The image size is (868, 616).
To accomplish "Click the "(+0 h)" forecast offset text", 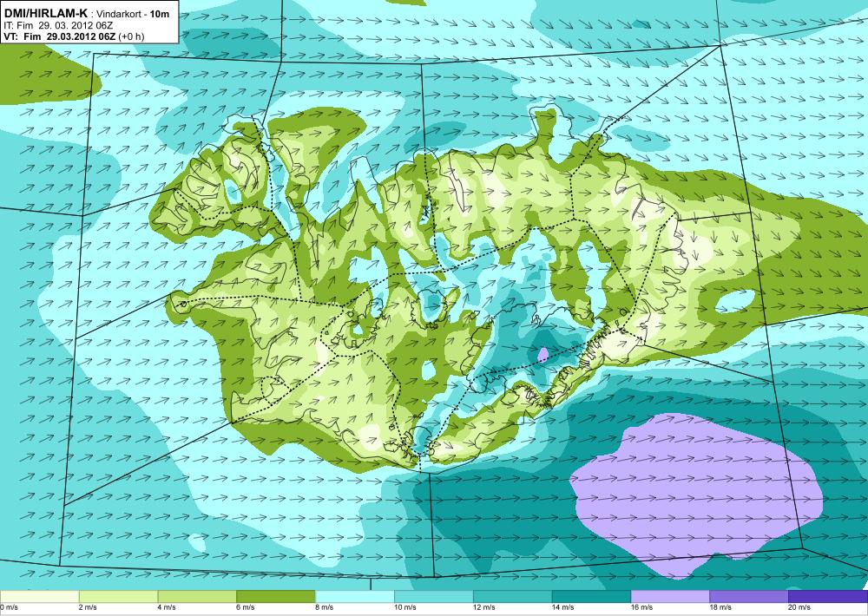I will pos(131,36).
